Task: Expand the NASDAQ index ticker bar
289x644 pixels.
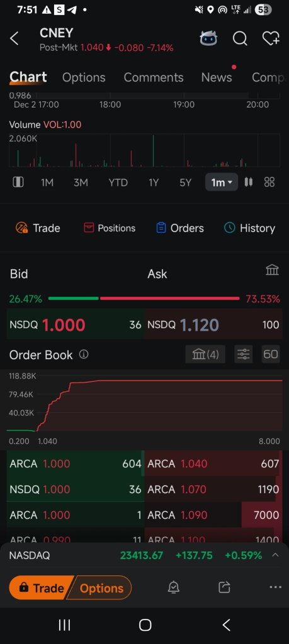Action: (144, 556)
